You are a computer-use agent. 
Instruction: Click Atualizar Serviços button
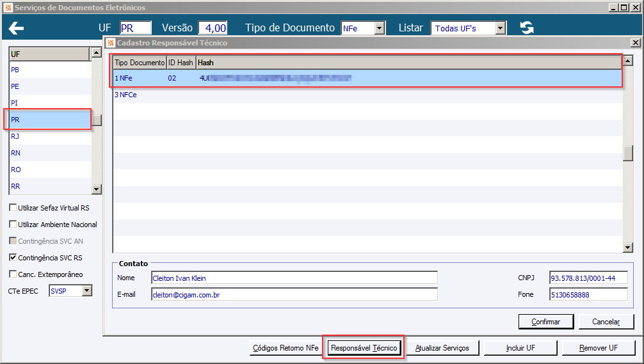pyautogui.click(x=442, y=348)
